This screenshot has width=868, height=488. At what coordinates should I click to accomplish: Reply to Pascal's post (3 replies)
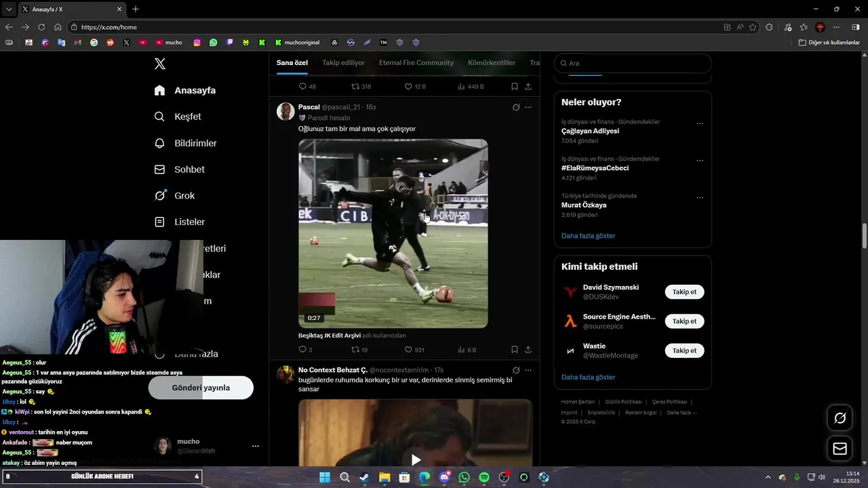[305, 350]
